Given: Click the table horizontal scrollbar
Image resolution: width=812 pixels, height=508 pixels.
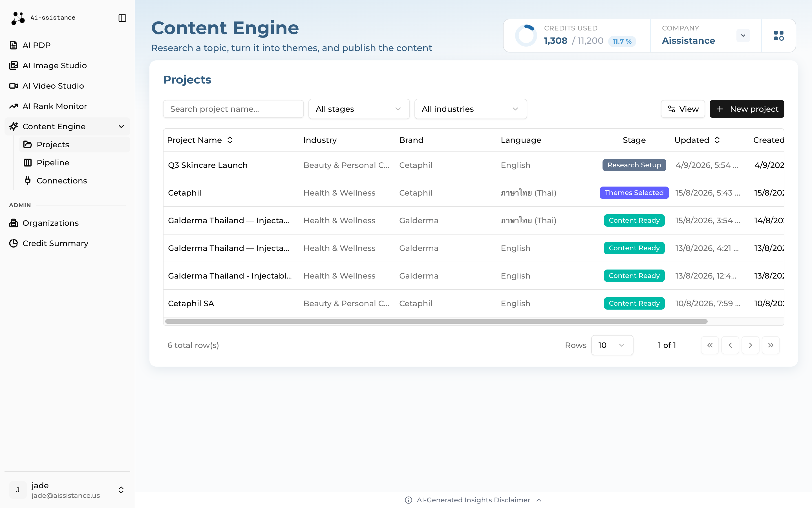Looking at the screenshot, I should (436, 321).
